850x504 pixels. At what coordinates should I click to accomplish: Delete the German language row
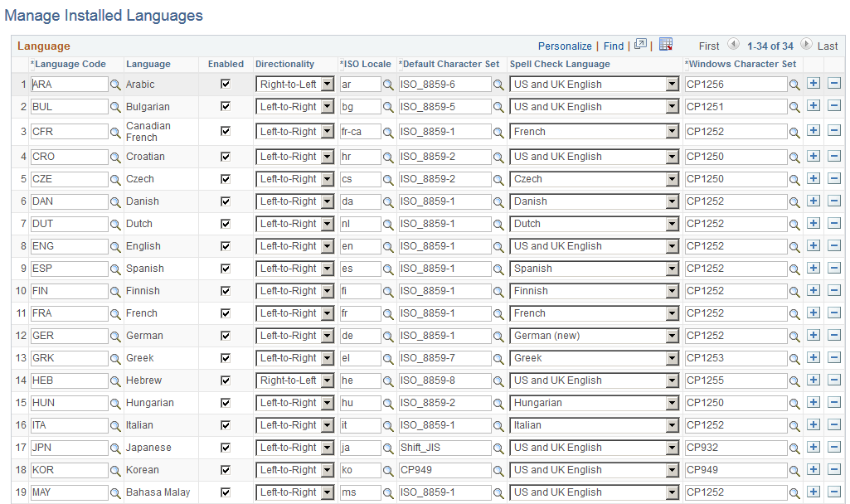coord(834,335)
